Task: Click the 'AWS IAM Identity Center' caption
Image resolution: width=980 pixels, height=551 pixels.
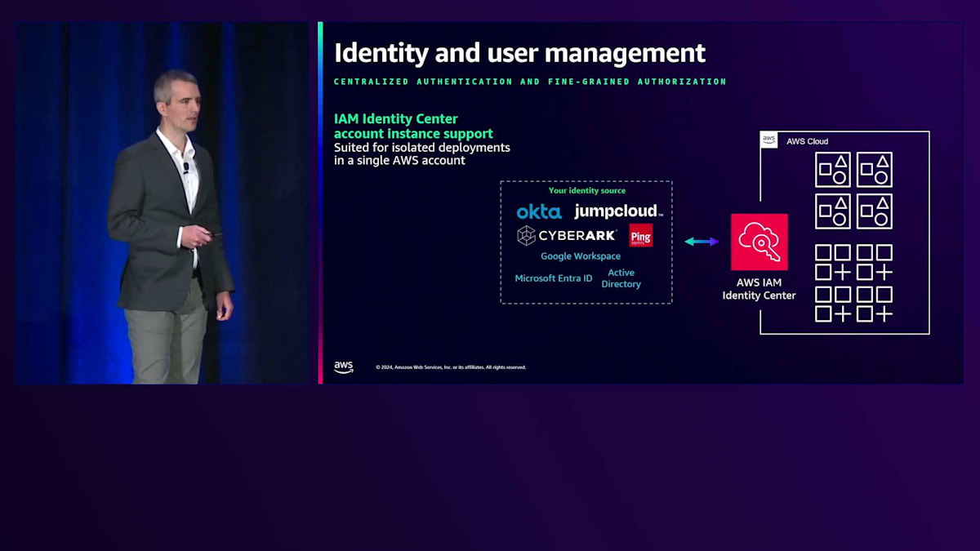Action: 759,289
